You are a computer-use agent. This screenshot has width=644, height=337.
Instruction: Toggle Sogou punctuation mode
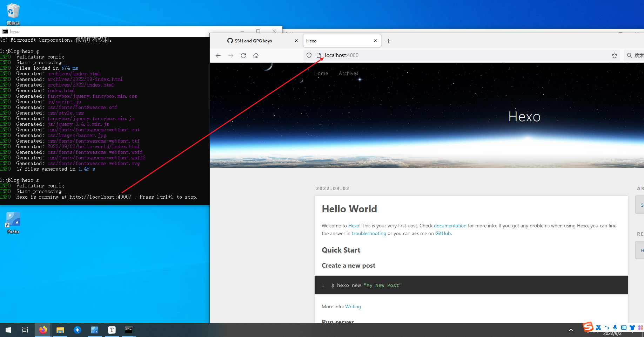[x=607, y=328]
